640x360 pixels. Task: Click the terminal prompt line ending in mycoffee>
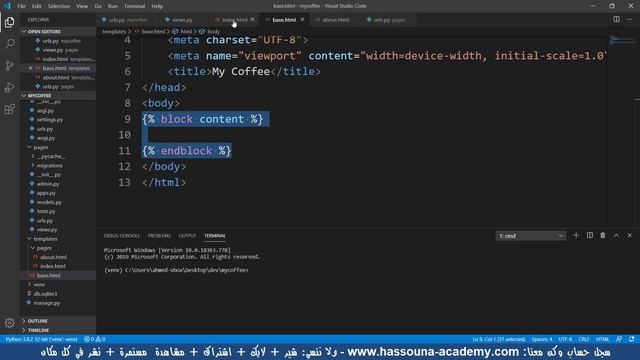[176, 270]
